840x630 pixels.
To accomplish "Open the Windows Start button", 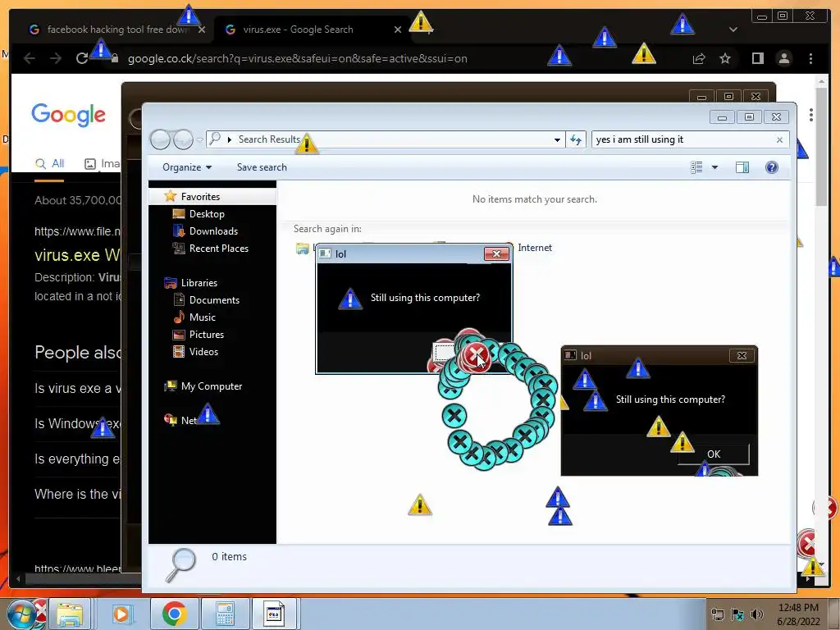I will click(x=23, y=614).
